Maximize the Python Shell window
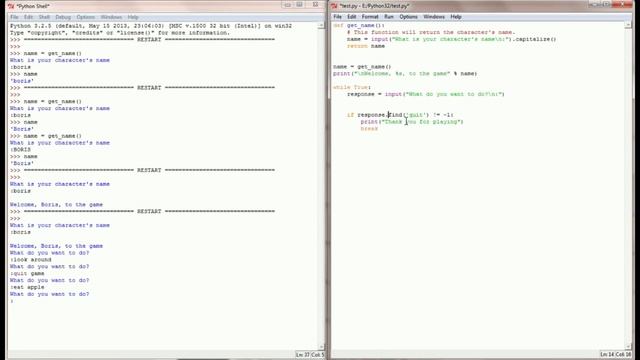The width and height of the screenshot is (640, 360). [x=300, y=5]
